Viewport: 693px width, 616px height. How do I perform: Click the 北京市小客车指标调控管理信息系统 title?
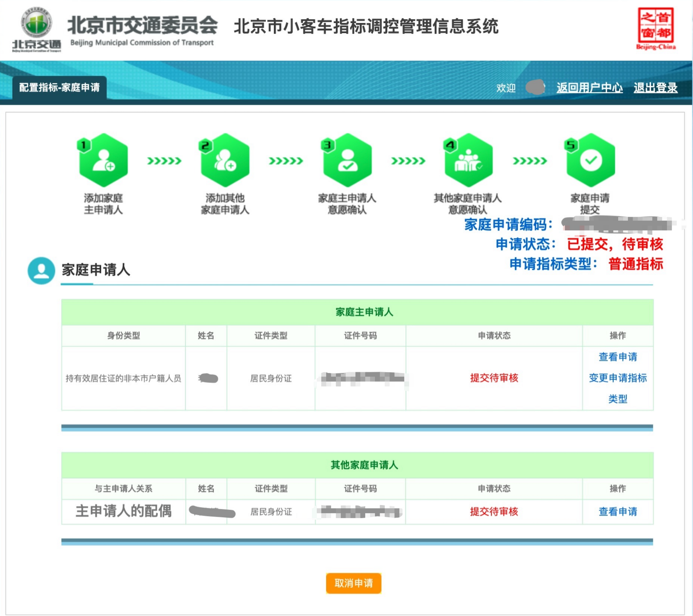366,27
